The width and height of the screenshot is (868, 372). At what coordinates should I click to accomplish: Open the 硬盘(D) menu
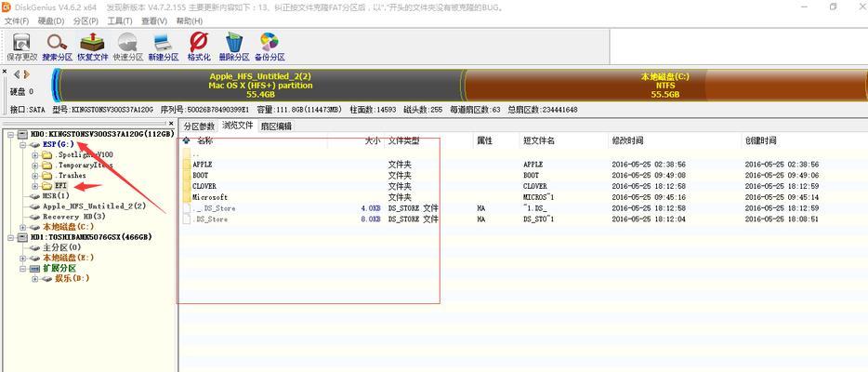pyautogui.click(x=51, y=20)
